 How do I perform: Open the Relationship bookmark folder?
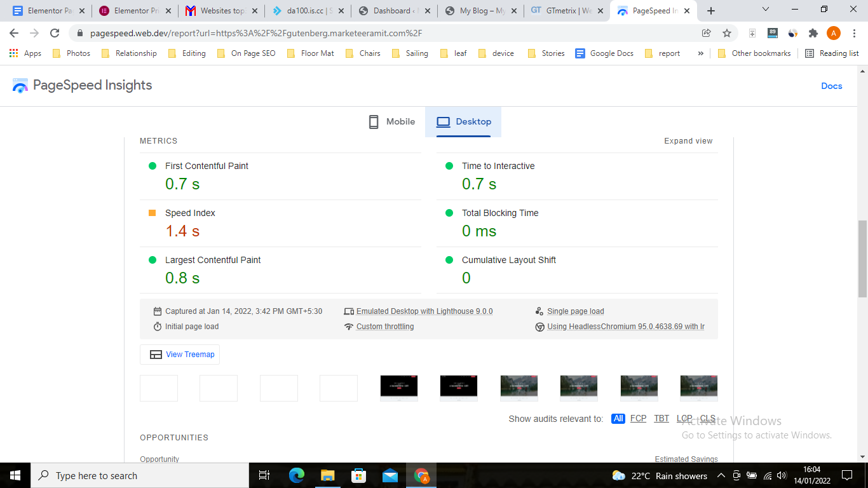pyautogui.click(x=129, y=53)
